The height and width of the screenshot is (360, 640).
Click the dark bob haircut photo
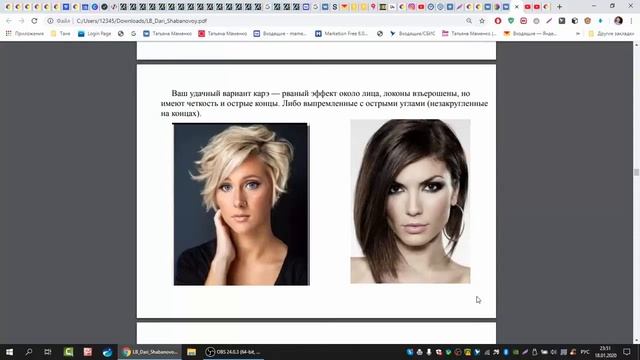(410, 201)
